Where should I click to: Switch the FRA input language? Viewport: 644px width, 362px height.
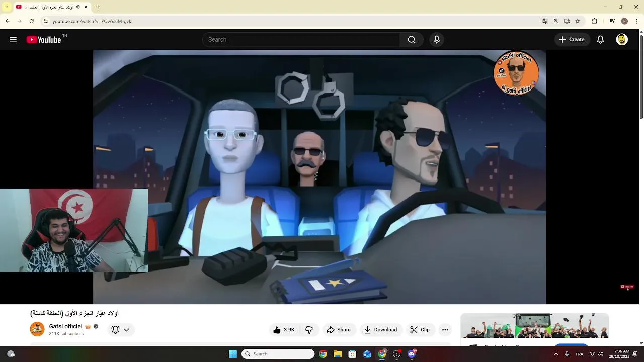580,354
